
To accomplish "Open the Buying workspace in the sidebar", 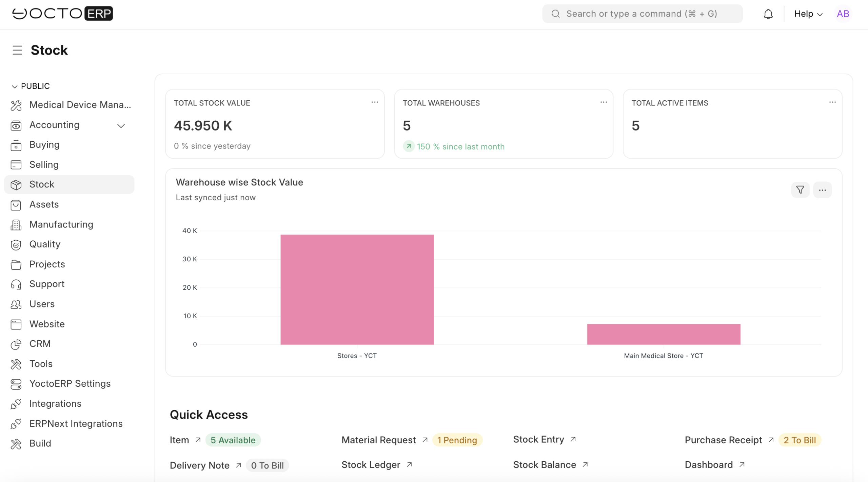I will (44, 145).
